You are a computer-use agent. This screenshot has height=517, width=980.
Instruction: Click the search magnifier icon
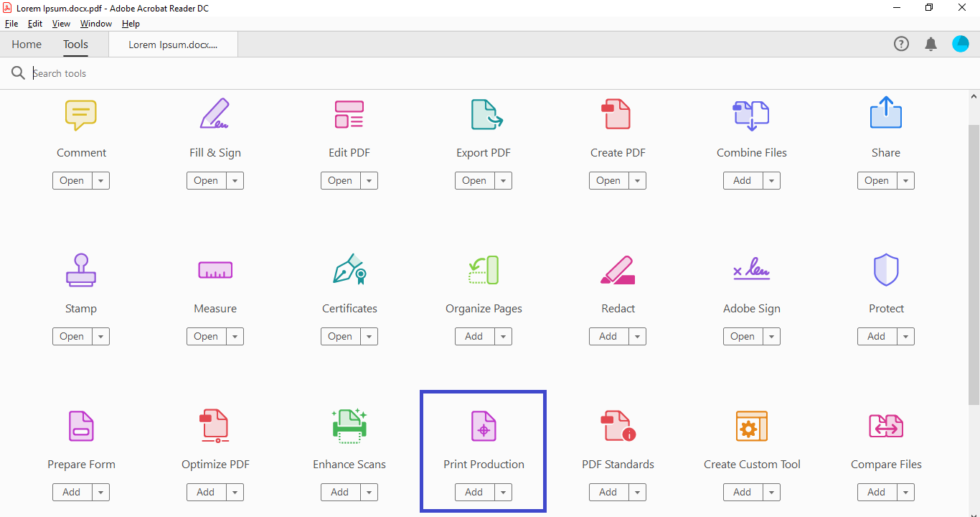18,73
